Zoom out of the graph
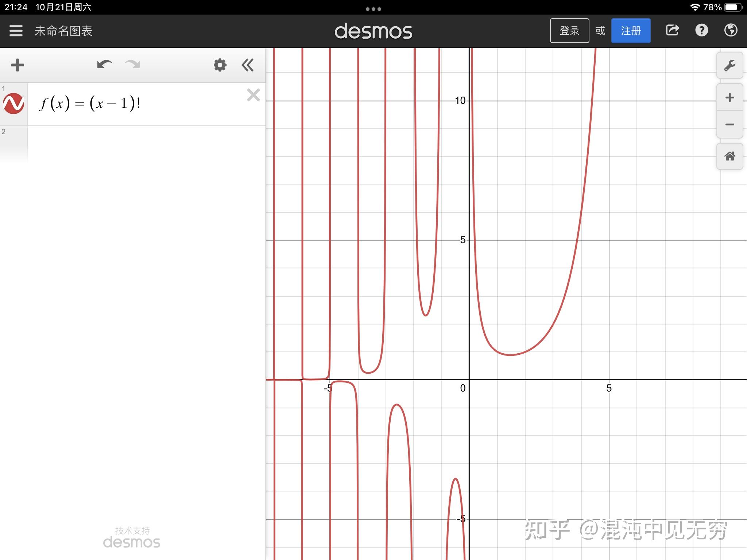The width and height of the screenshot is (747, 560). coord(729,125)
